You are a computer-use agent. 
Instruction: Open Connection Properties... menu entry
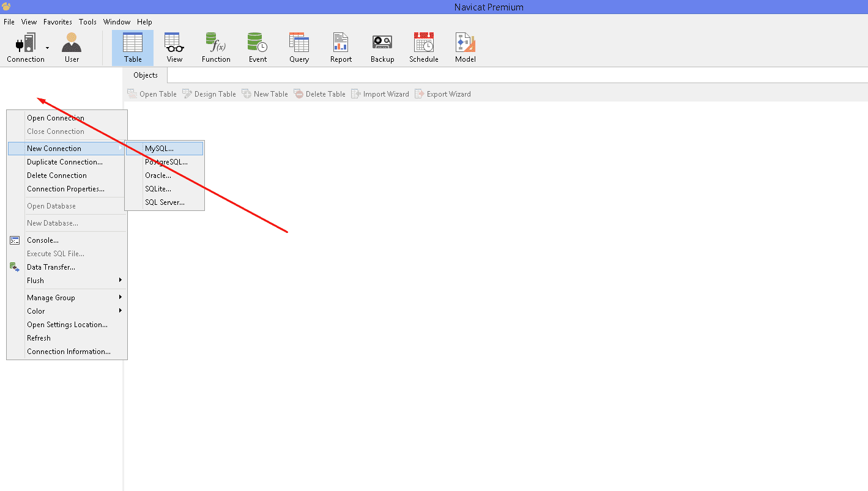click(x=67, y=189)
